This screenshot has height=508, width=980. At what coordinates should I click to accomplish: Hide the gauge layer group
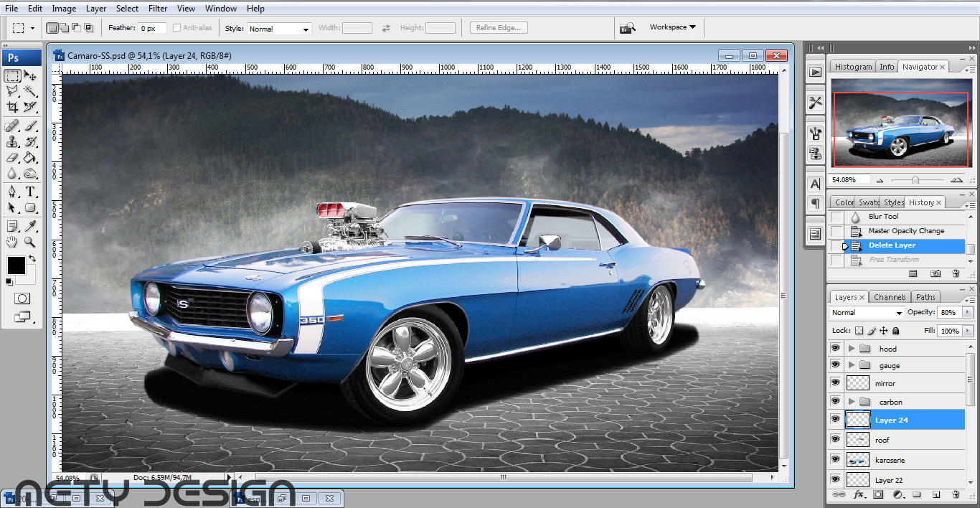pos(835,364)
